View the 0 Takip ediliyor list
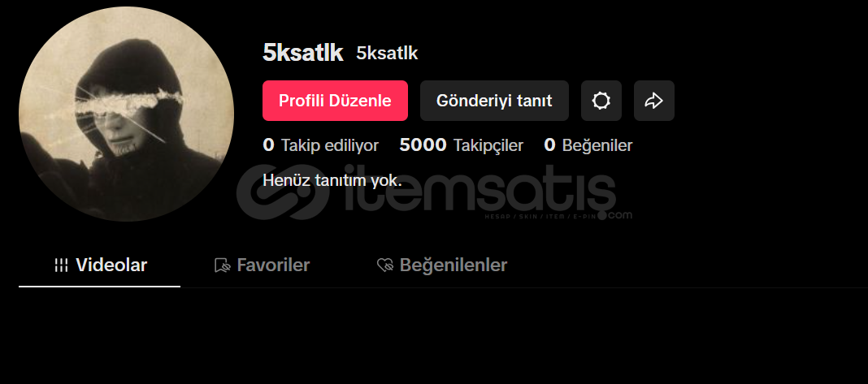The image size is (868, 384). click(x=320, y=145)
